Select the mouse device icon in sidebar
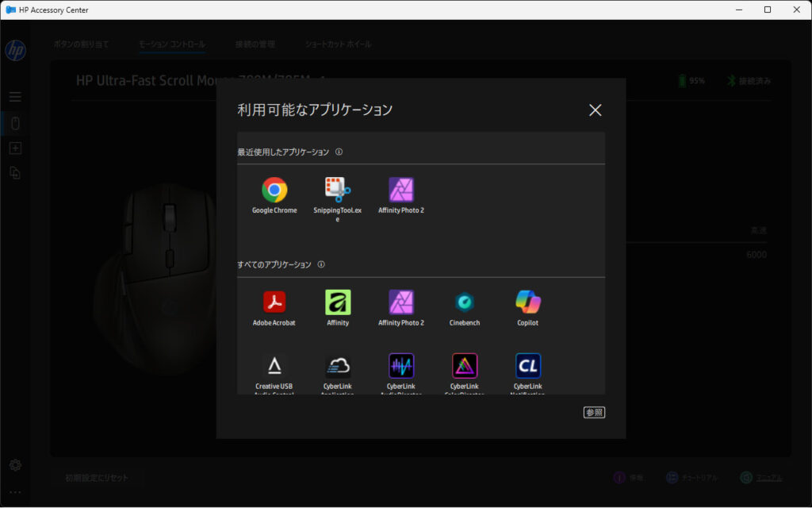 click(15, 123)
